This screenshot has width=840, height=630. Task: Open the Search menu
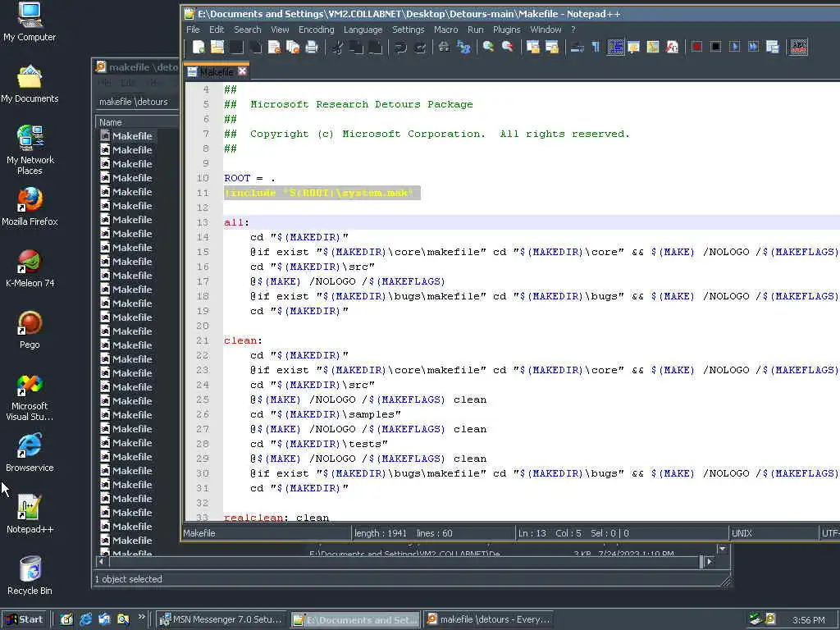tap(248, 30)
